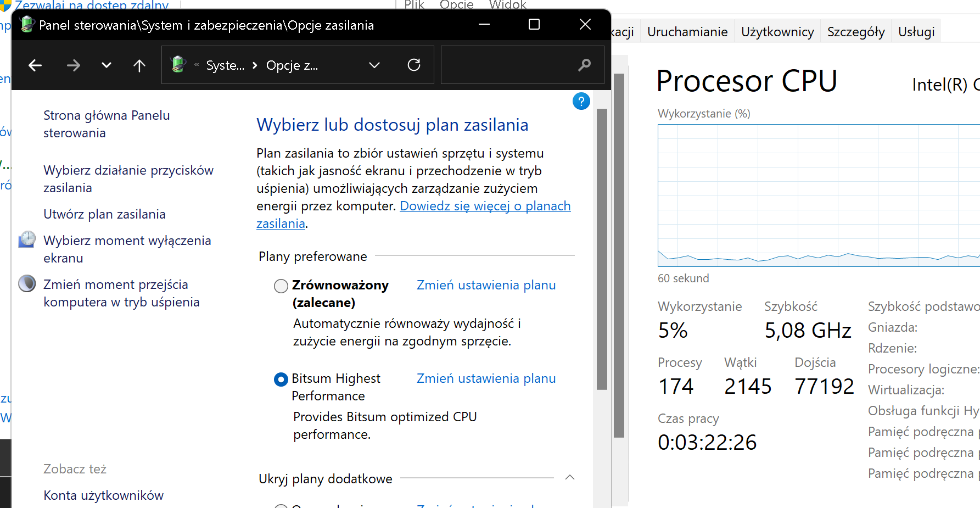980x508 pixels.
Task: Go back using the back arrow
Action: [35, 65]
